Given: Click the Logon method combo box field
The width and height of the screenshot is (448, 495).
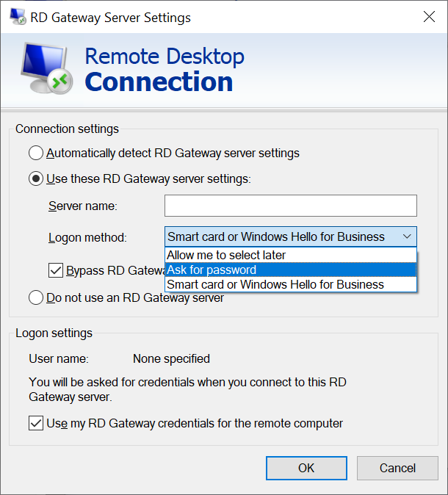Looking at the screenshot, I should [290, 236].
